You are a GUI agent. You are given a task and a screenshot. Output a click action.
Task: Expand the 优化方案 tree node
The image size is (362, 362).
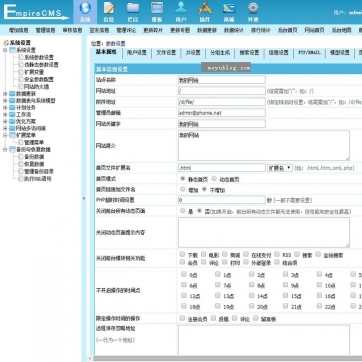tap(5, 121)
